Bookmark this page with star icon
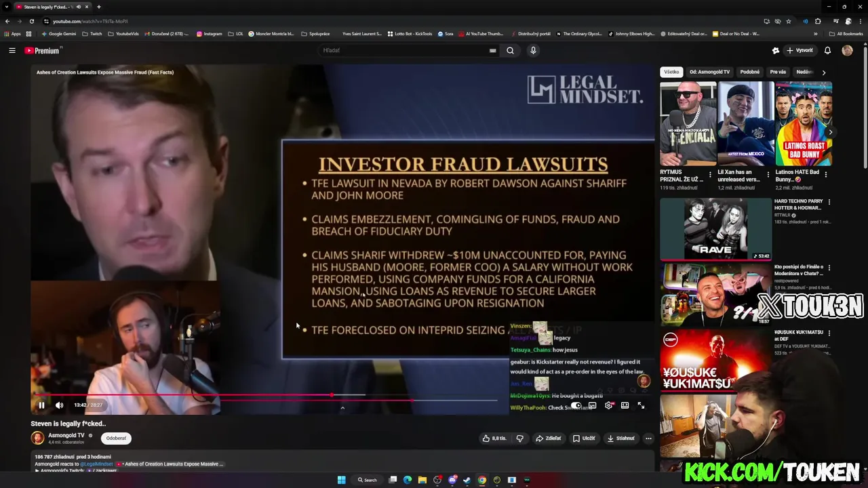 pyautogui.click(x=789, y=21)
